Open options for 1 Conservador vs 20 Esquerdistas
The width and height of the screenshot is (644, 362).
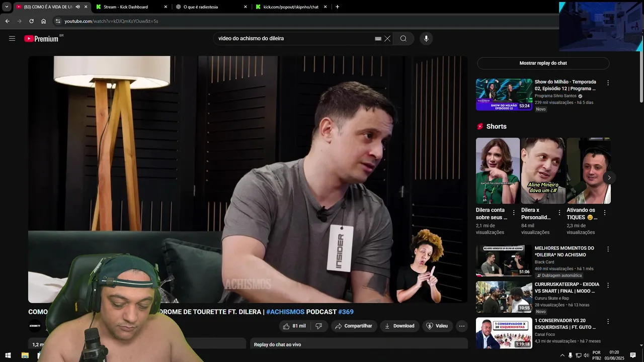(x=608, y=321)
